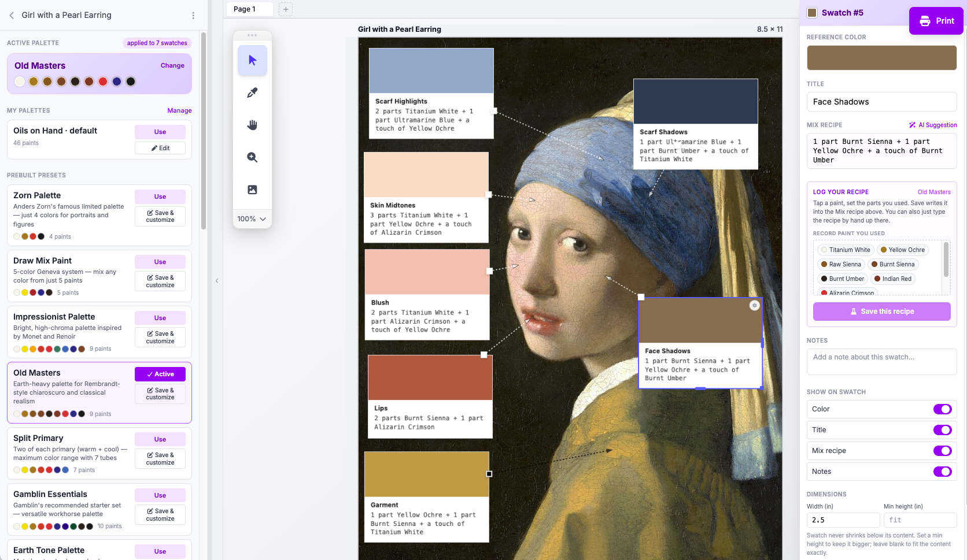This screenshot has width=967, height=560.
Task: Select the Scarf Highlights swatch card
Action: pyautogui.click(x=431, y=93)
